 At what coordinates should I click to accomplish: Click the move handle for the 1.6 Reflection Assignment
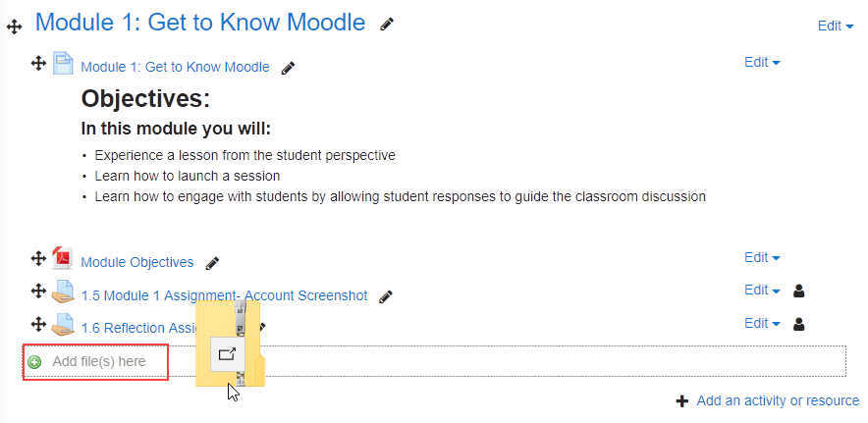tap(38, 324)
